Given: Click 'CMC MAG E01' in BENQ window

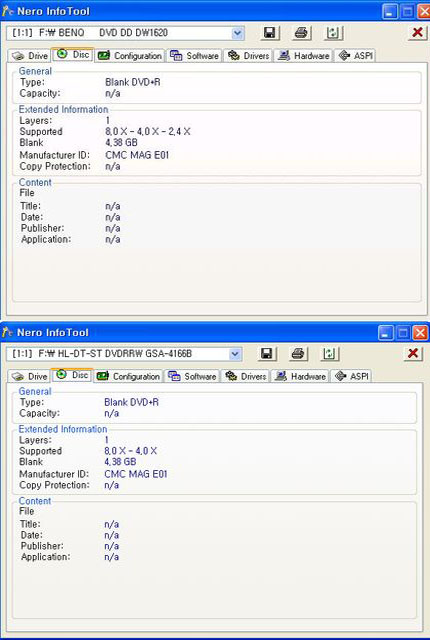Looking at the screenshot, I should pos(137,155).
